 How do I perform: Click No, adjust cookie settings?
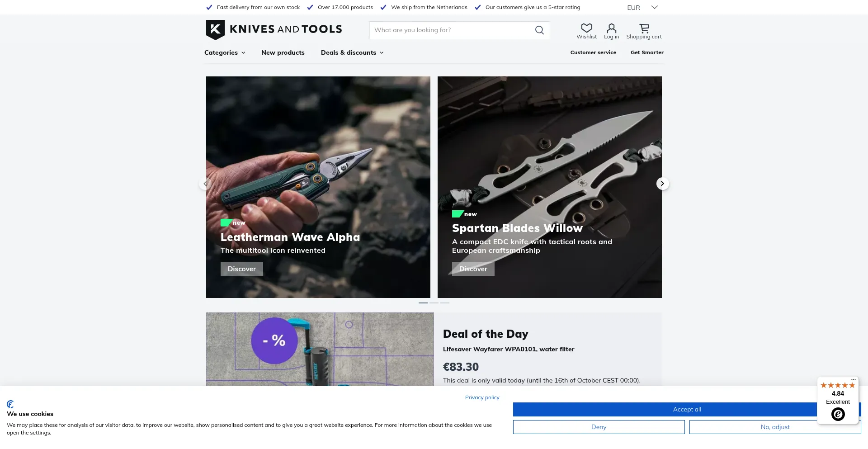click(775, 427)
